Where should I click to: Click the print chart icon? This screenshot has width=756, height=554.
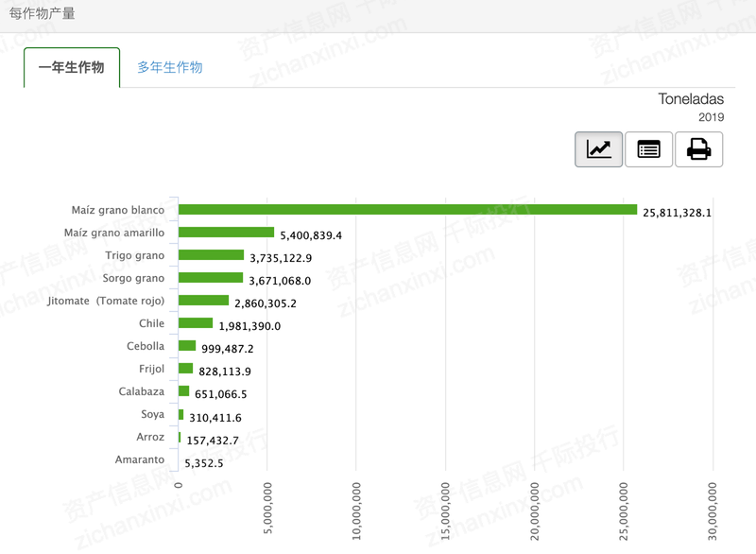698,149
